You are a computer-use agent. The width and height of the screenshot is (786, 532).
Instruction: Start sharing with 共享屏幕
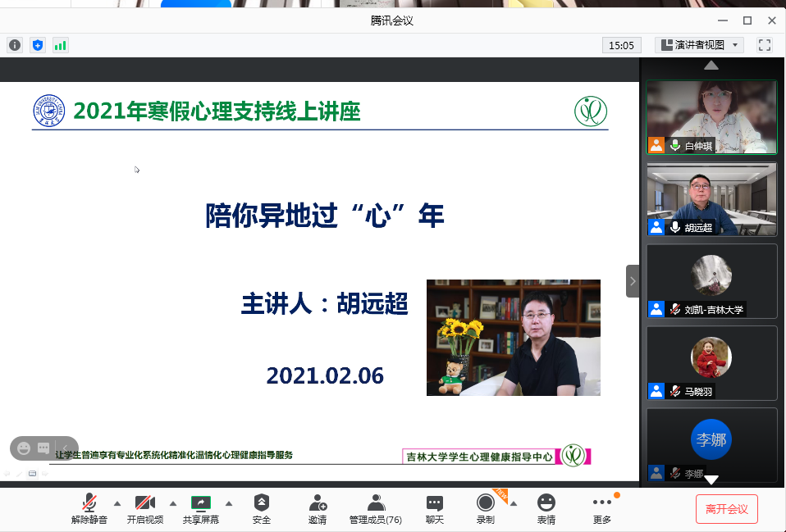[201, 509]
